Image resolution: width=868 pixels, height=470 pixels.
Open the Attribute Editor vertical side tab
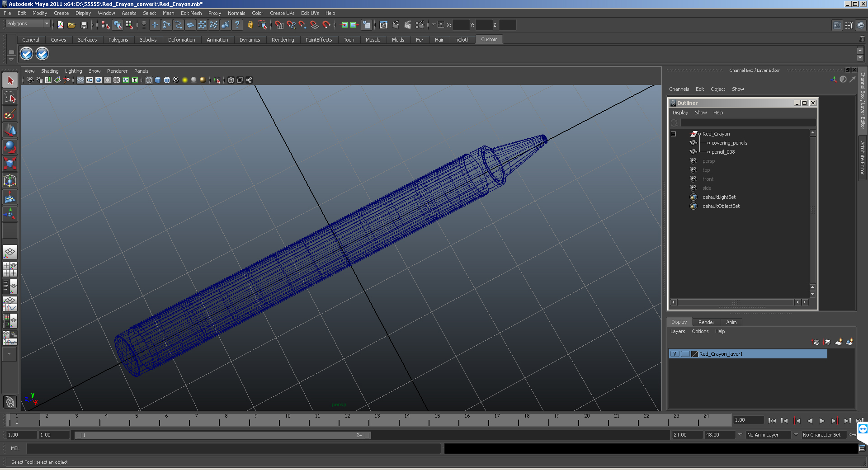pos(863,157)
